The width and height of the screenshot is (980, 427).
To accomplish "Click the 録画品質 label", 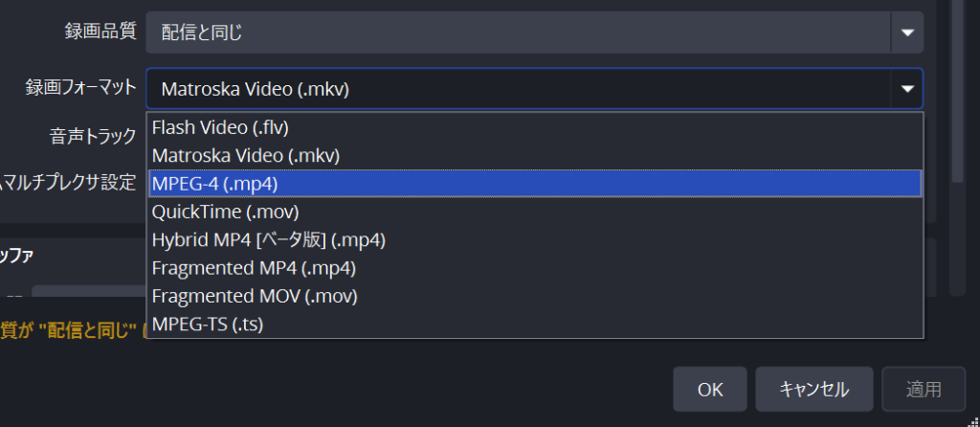I will pyautogui.click(x=99, y=33).
